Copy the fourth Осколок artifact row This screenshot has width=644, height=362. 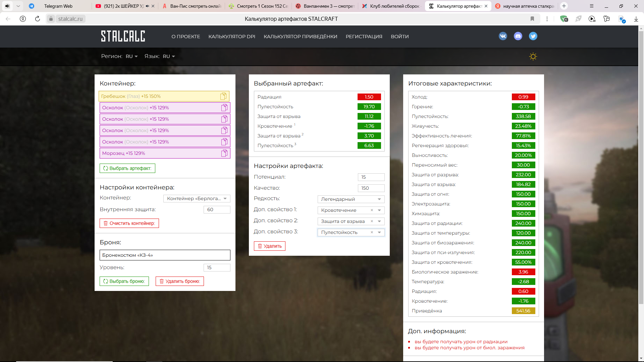(224, 142)
